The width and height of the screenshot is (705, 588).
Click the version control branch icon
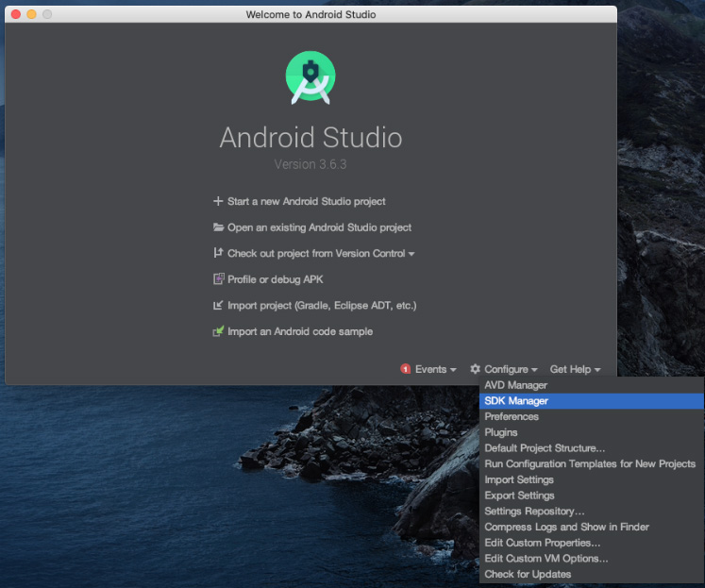(218, 253)
